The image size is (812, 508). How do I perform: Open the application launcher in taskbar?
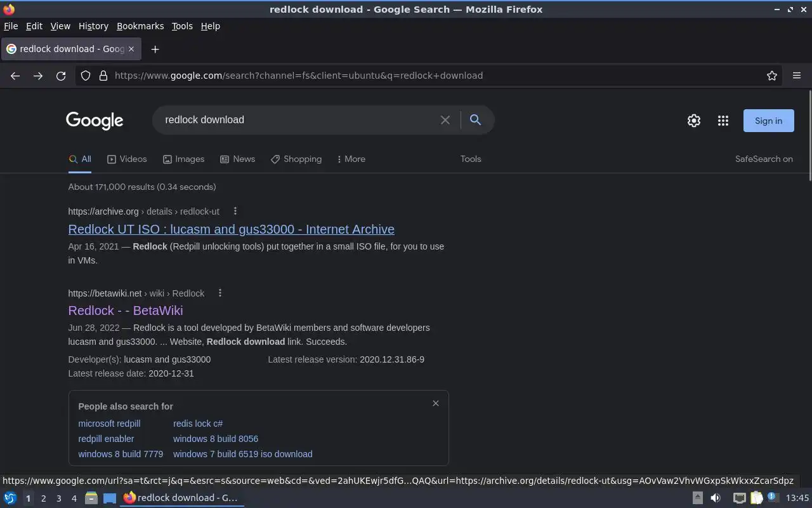click(10, 498)
